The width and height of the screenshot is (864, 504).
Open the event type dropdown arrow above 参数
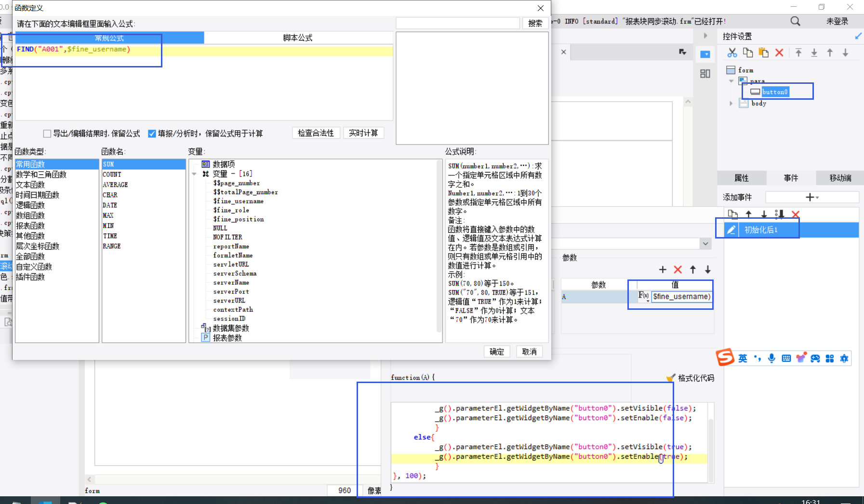[x=705, y=243]
